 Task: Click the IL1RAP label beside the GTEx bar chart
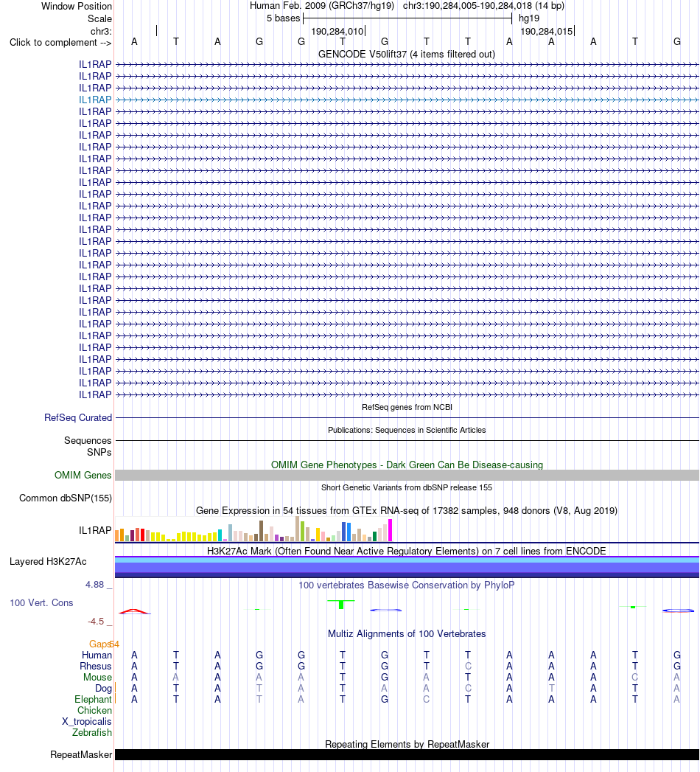95,530
